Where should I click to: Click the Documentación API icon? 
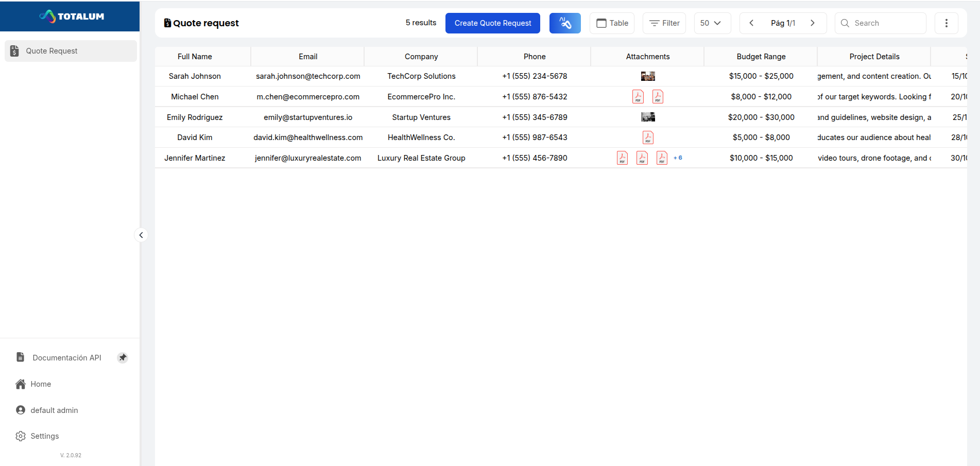coord(20,357)
